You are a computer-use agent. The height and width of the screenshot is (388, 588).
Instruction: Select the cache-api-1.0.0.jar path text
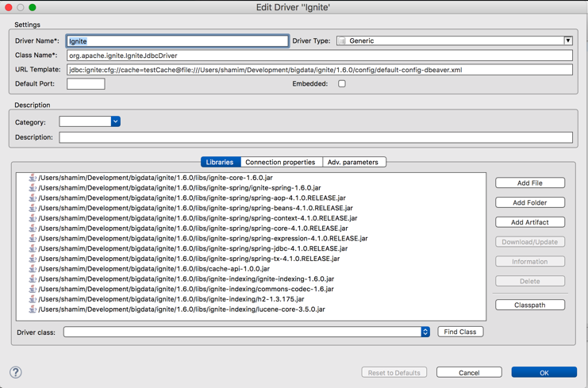click(154, 269)
